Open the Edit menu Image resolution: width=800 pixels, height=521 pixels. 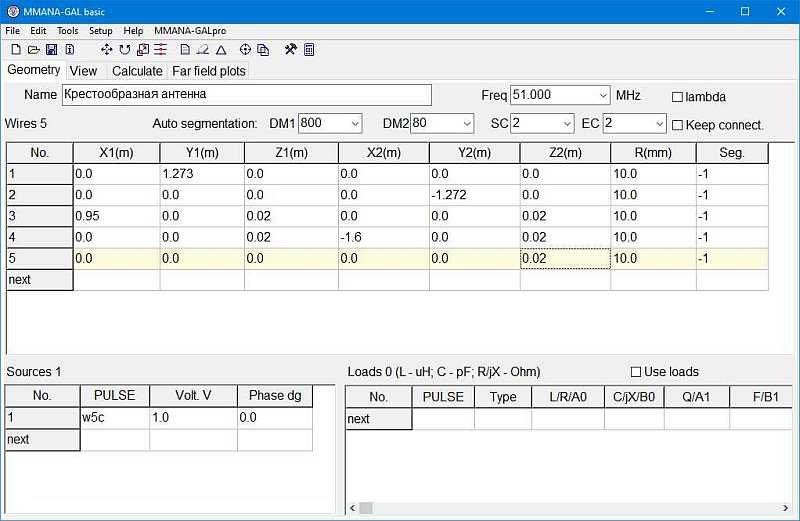click(x=38, y=31)
